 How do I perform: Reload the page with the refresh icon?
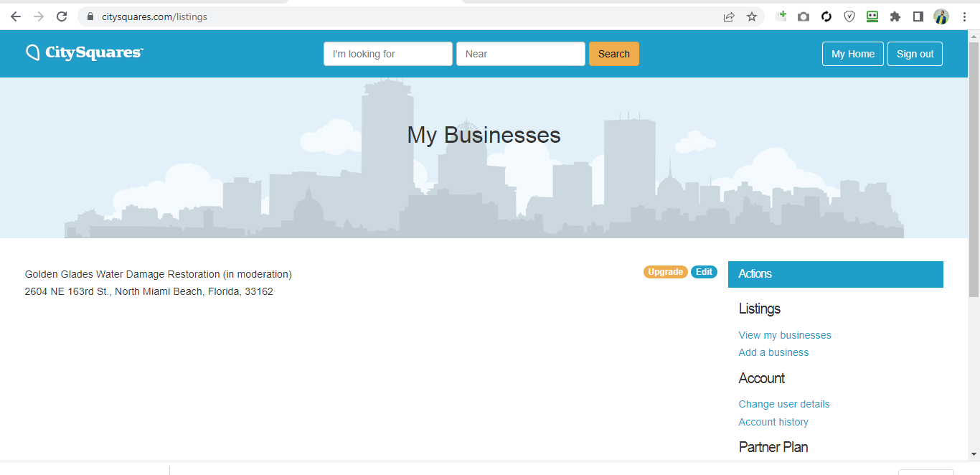(x=62, y=17)
